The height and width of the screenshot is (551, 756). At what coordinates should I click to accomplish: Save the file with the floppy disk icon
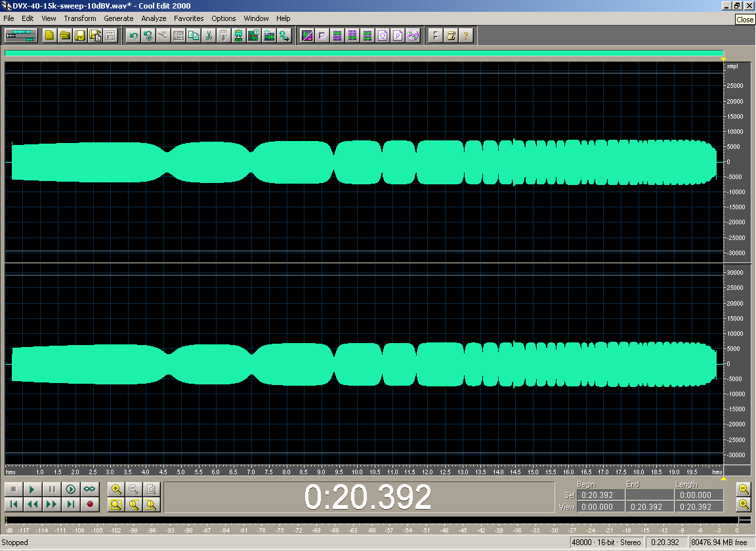pos(80,35)
